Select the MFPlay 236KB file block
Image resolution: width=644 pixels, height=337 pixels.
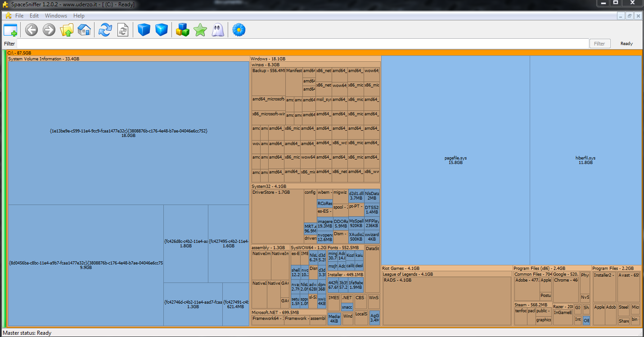(372, 223)
